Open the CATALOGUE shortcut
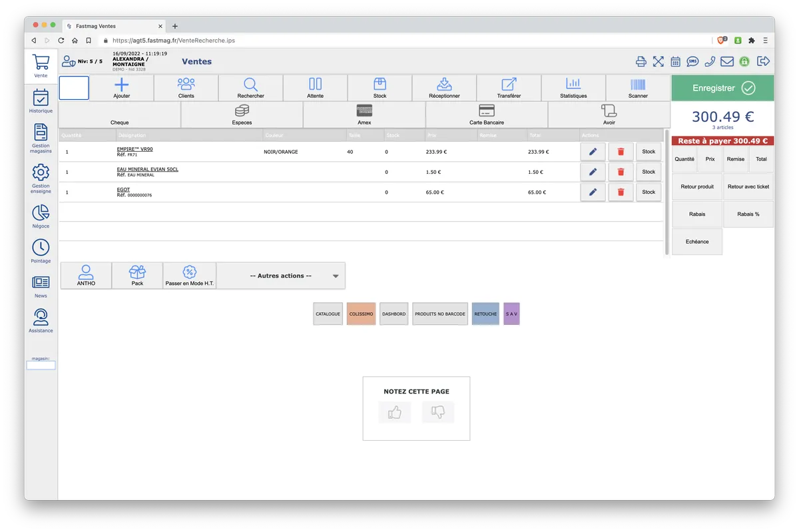 point(328,314)
